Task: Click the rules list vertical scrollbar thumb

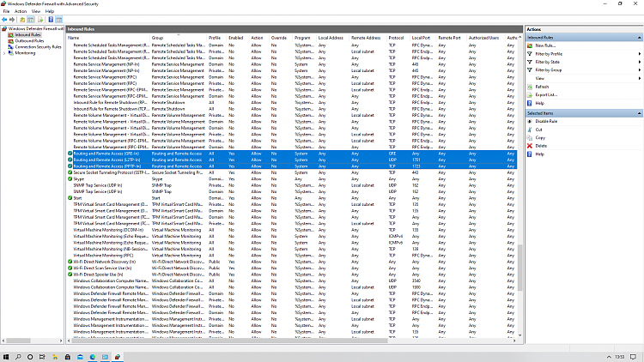Action: point(520,268)
